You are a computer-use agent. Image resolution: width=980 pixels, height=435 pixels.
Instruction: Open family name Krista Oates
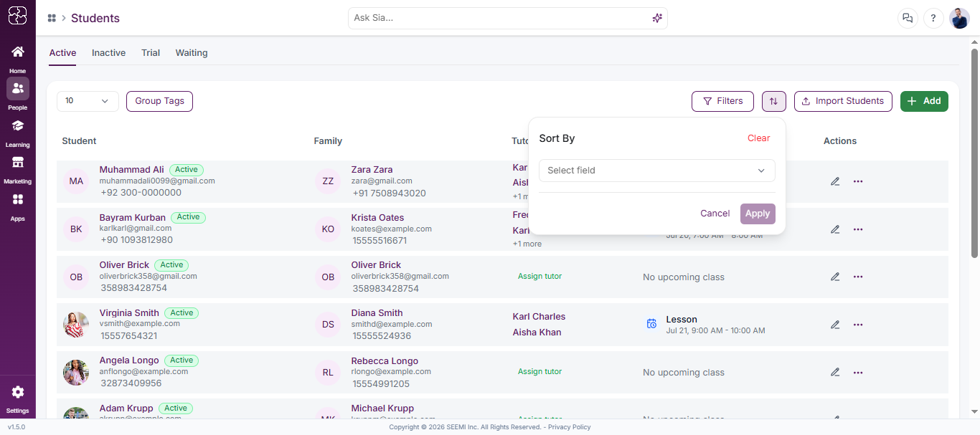click(x=377, y=217)
